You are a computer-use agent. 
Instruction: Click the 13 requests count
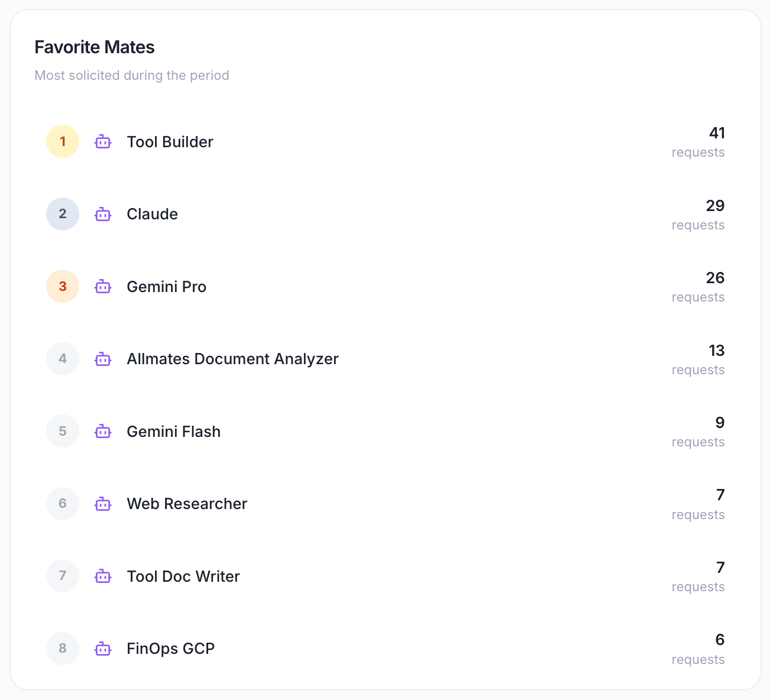coord(716,351)
